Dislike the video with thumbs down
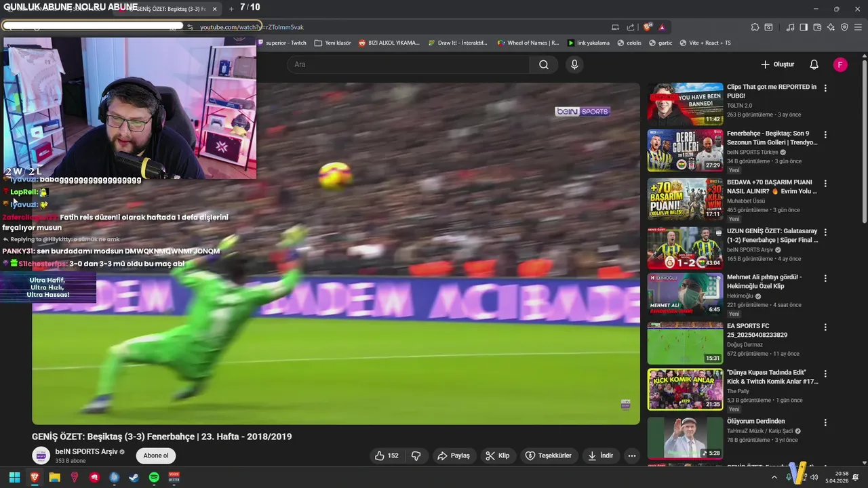Viewport: 868px width, 488px height. click(416, 455)
